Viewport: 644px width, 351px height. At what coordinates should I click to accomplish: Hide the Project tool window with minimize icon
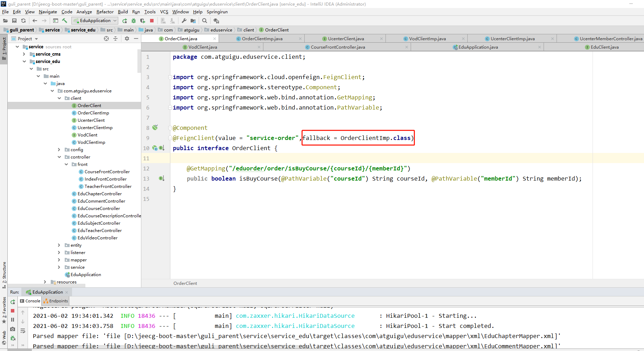[x=136, y=38]
